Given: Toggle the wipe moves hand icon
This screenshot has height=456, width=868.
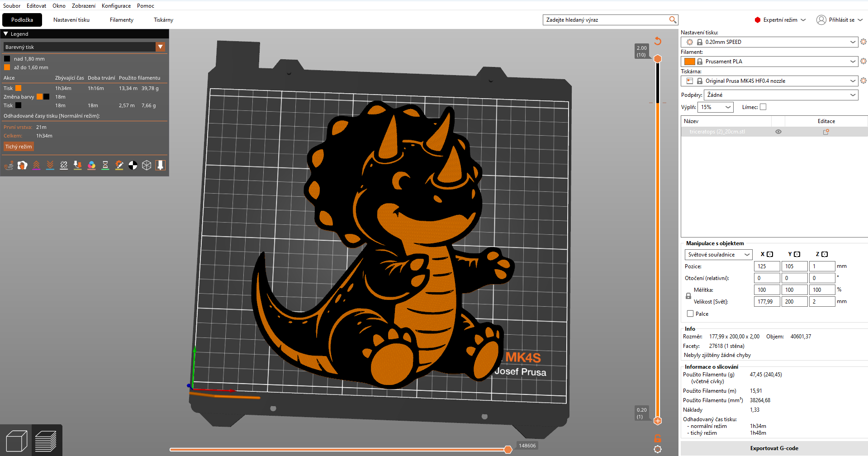Looking at the screenshot, I should coord(23,166).
